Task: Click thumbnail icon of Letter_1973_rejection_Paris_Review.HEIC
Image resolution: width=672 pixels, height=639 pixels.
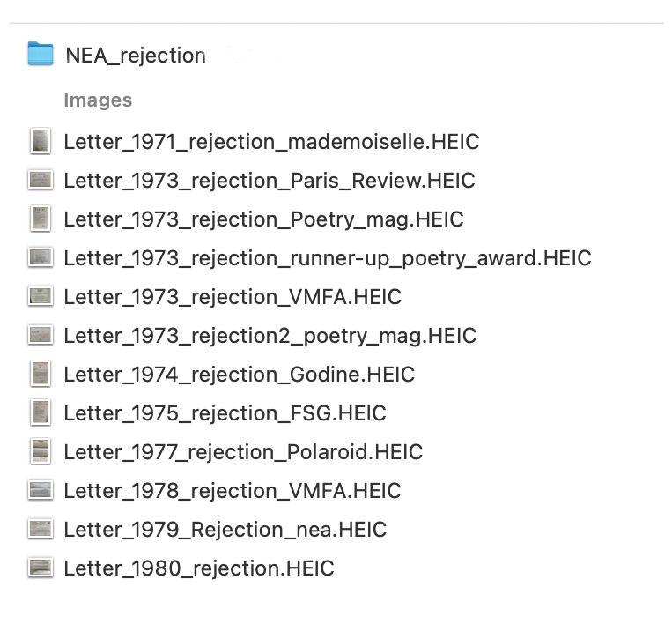Action: tap(41, 180)
